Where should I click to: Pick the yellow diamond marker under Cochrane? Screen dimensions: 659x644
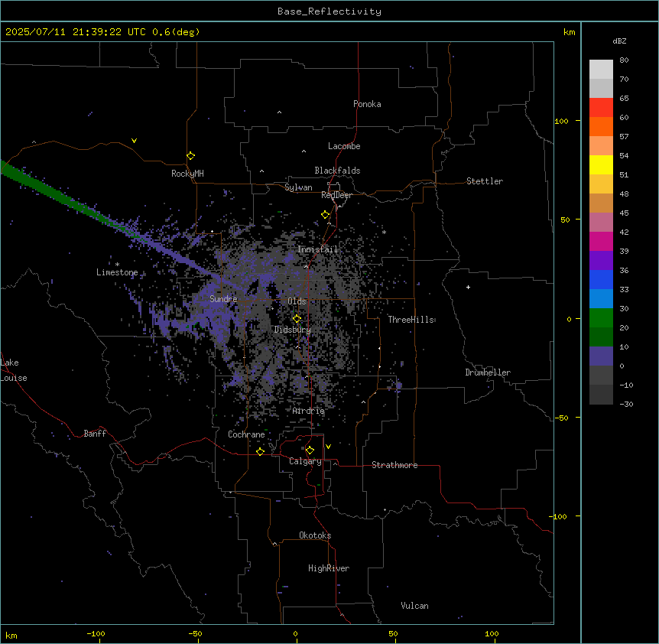point(260,451)
